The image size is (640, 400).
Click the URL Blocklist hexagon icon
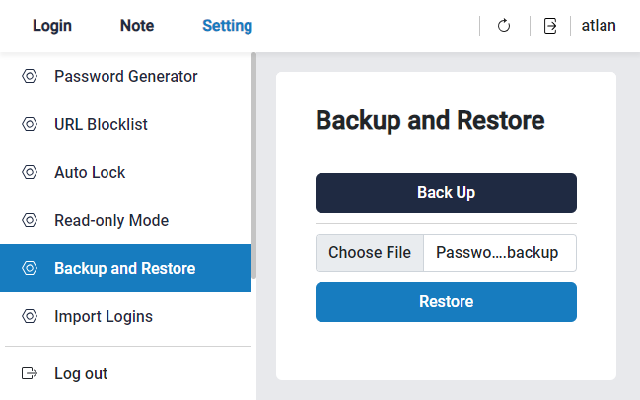click(x=29, y=124)
